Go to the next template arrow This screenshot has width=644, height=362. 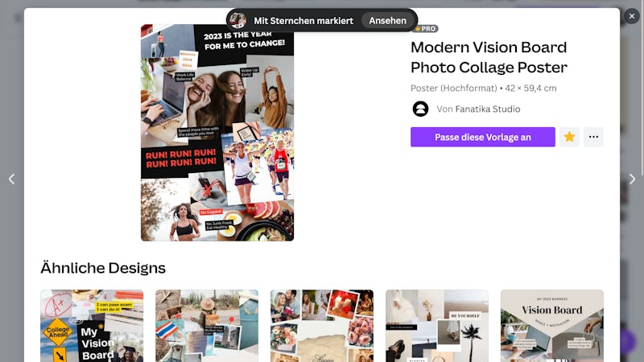pyautogui.click(x=632, y=179)
